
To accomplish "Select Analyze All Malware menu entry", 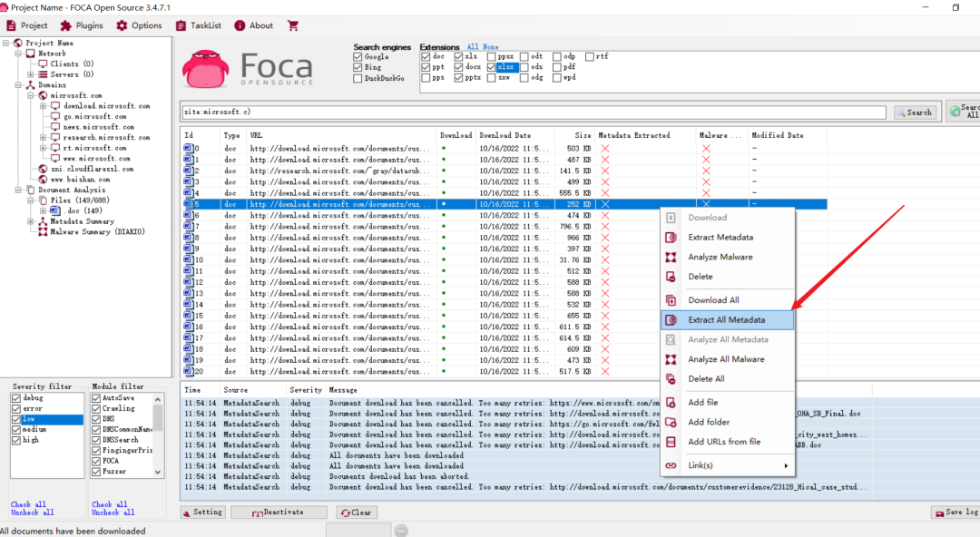I will [727, 359].
